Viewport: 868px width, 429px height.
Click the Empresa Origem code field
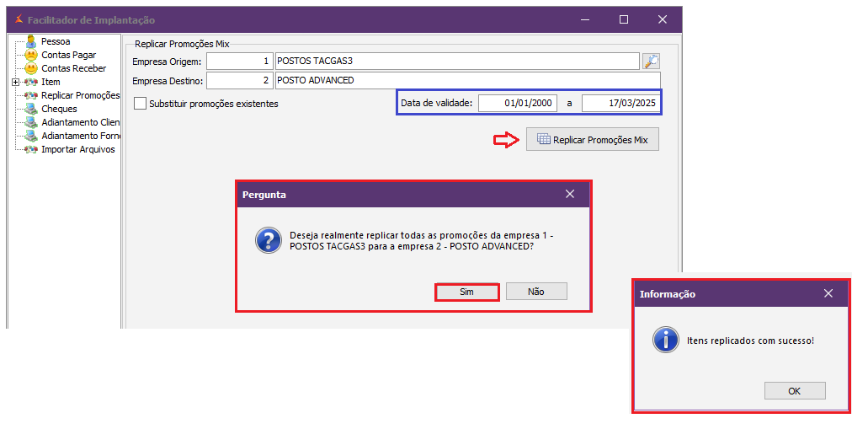point(240,61)
